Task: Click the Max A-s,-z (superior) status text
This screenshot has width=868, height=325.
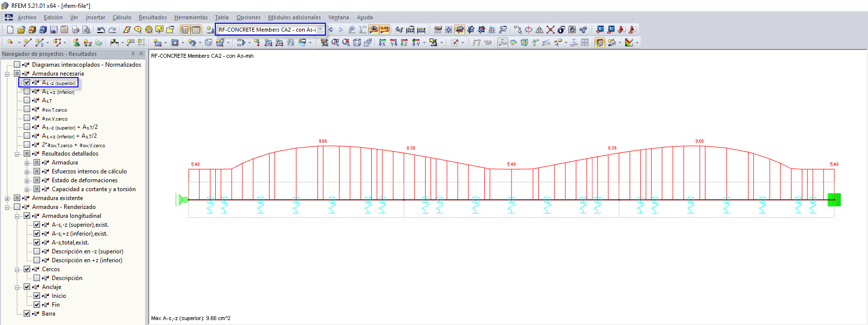Action: click(191, 318)
